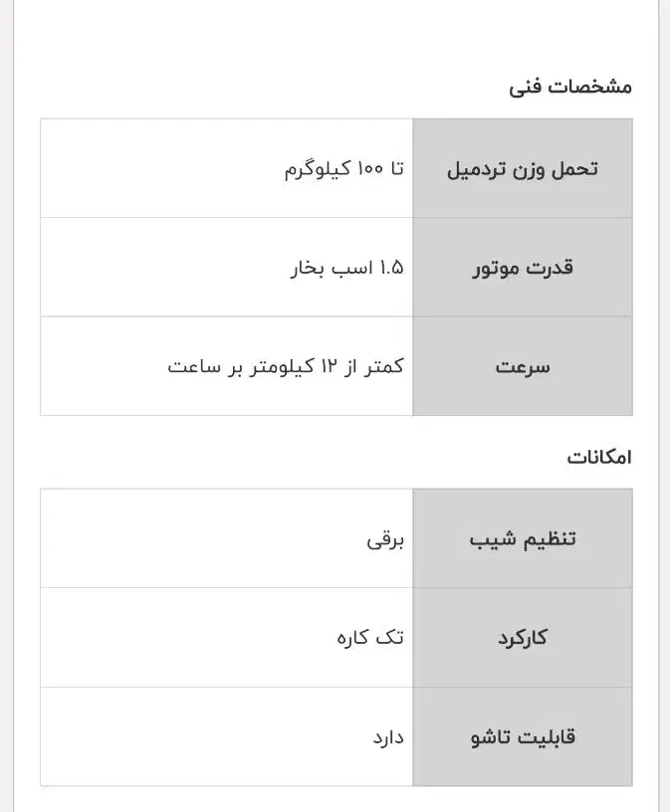Click the word ساعت in speed value
670x812 pixels.
coord(192,366)
